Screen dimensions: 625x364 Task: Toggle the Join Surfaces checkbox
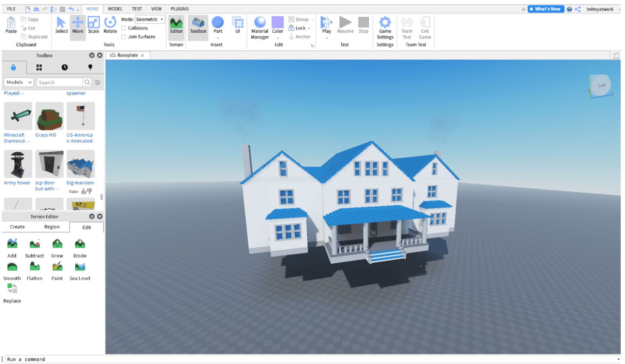coord(124,37)
